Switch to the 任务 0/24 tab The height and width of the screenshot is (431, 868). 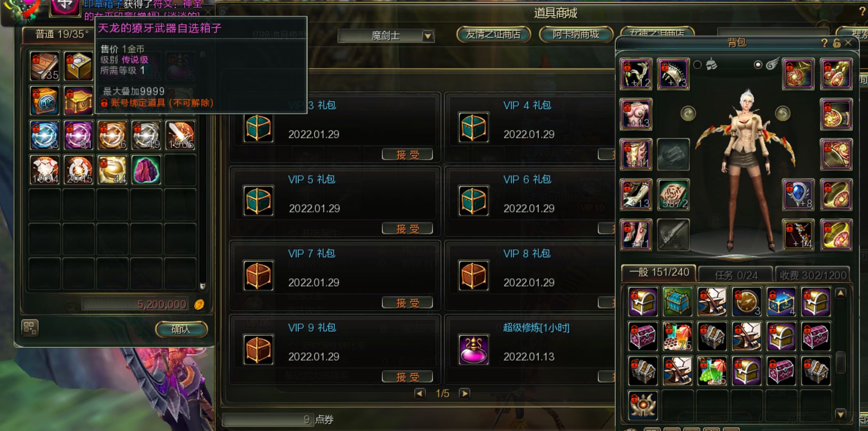[736, 275]
